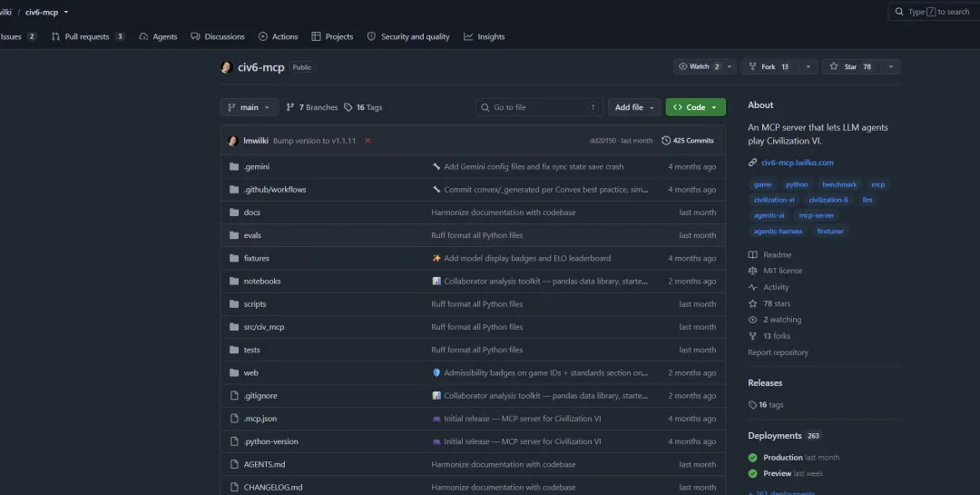Viewport: 980px width, 495px height.
Task: Open the green Code dropdown
Action: (696, 107)
